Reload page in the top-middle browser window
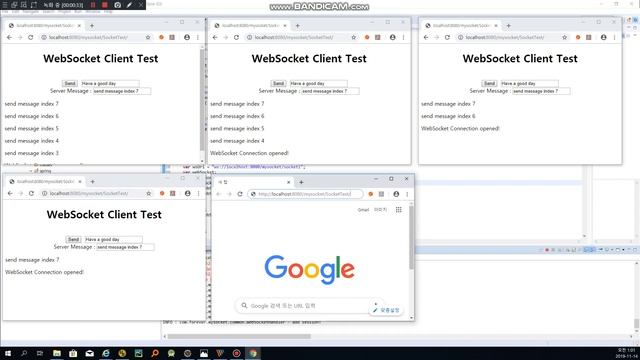Image resolution: width=640 pixels, height=360 pixels. point(236,37)
